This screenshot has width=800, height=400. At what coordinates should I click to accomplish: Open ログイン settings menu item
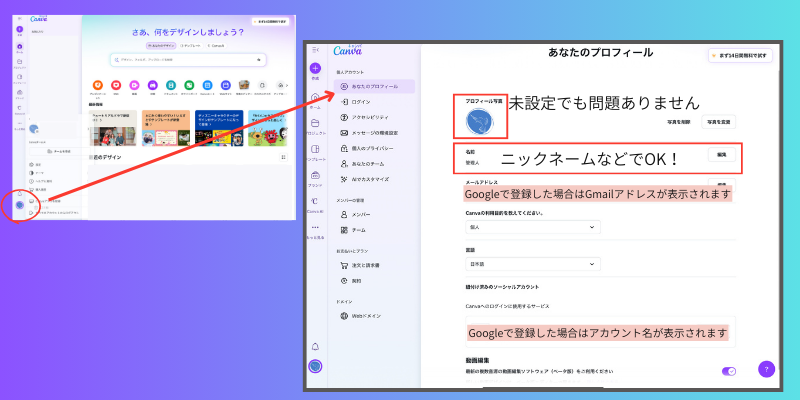click(x=374, y=102)
